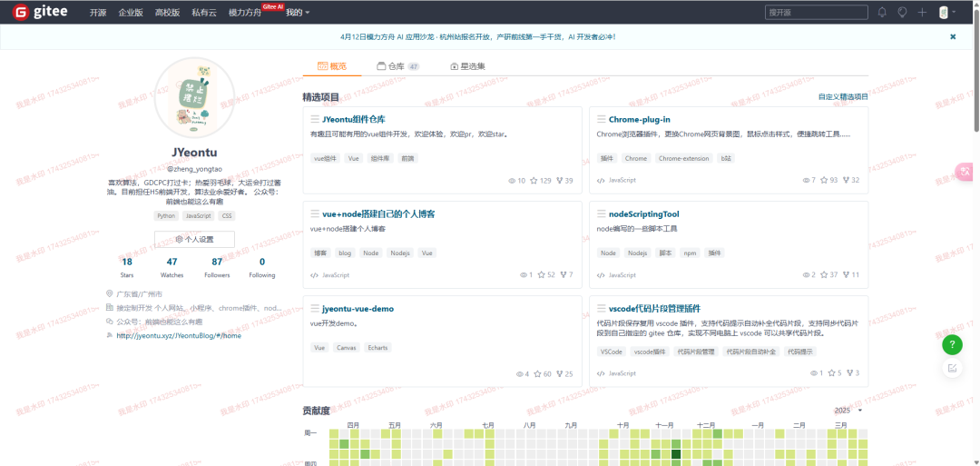Viewport: 980px width, 466px height.
Task: Open the notifications bell
Action: (x=882, y=13)
